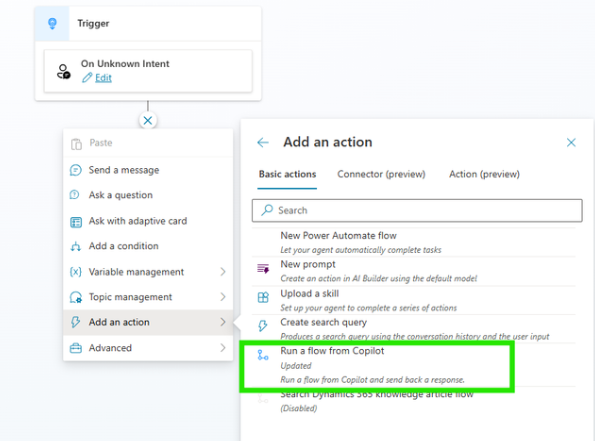Viewport: 595px width, 441px height.
Task: Expand the Variable management submenu chevron
Action: coord(223,272)
